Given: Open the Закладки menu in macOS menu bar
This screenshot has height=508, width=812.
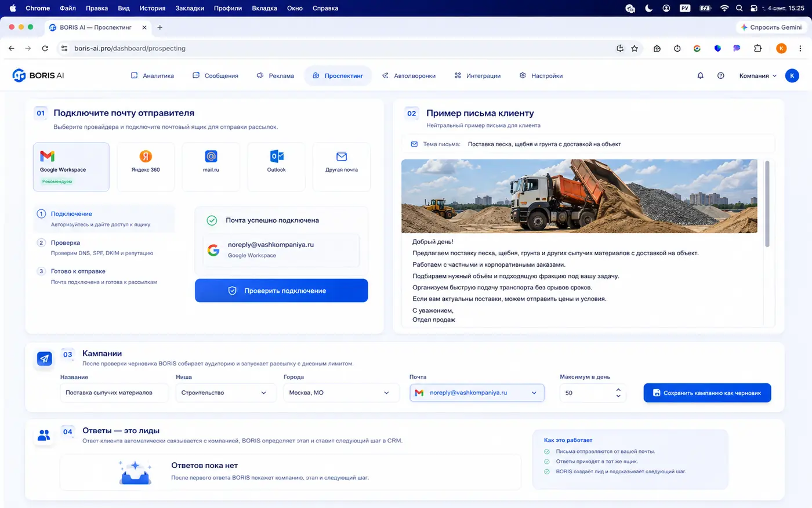Looking at the screenshot, I should [x=190, y=8].
